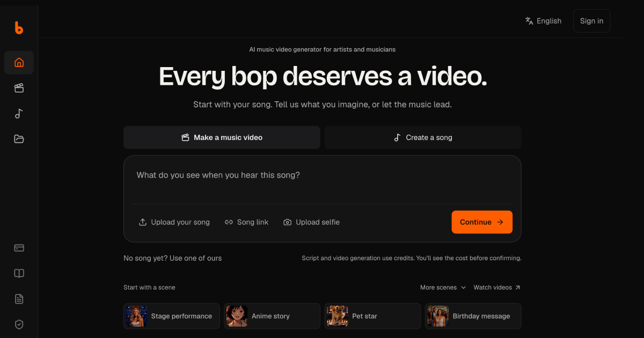Click the camera icon beside Upload selfie
Screen dimensions: 644x338
[288, 222]
